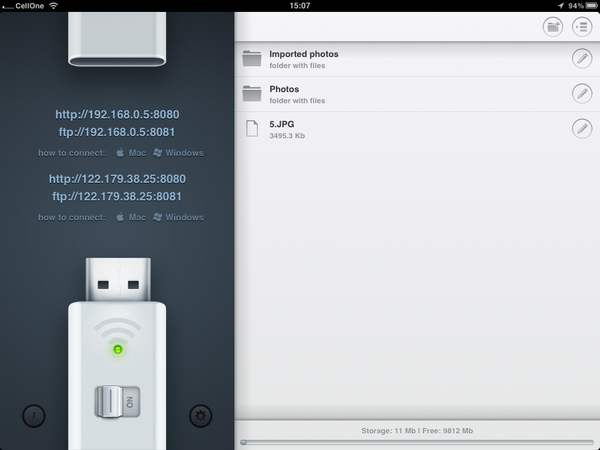Screen dimensions: 600x450
Task: Tap the 3495.3 Kb file size text
Action: coord(287,136)
